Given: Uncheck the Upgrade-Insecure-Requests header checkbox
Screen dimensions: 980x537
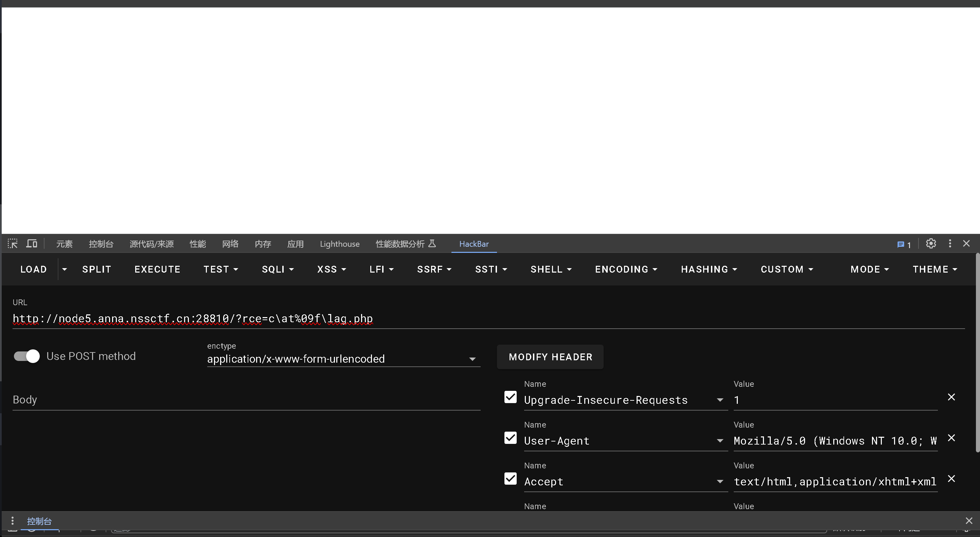Looking at the screenshot, I should tap(510, 397).
